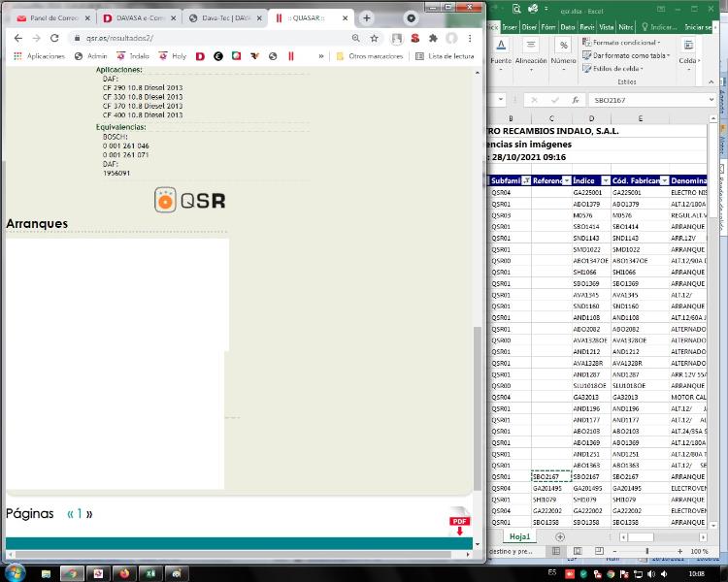Open Número percent group in Excel ribbon

[563, 55]
